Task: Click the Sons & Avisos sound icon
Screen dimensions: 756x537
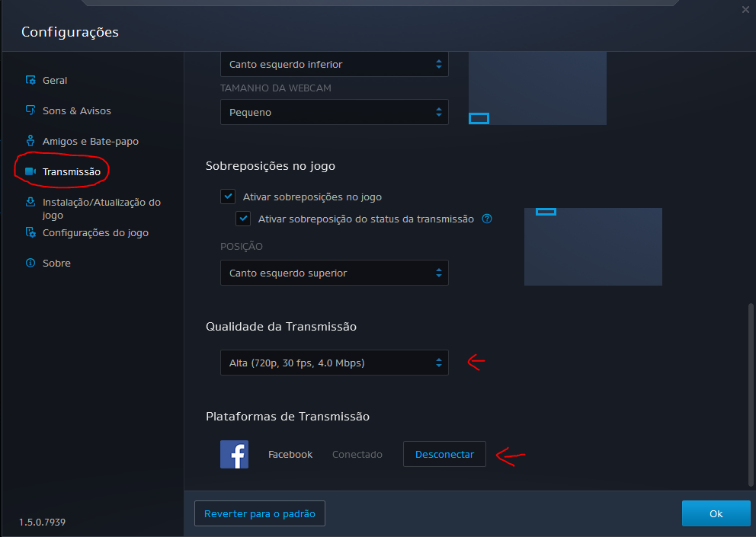Action: (x=30, y=110)
